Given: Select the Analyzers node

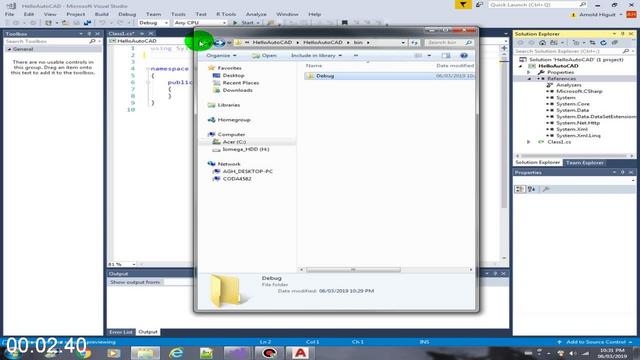Looking at the screenshot, I should point(568,85).
